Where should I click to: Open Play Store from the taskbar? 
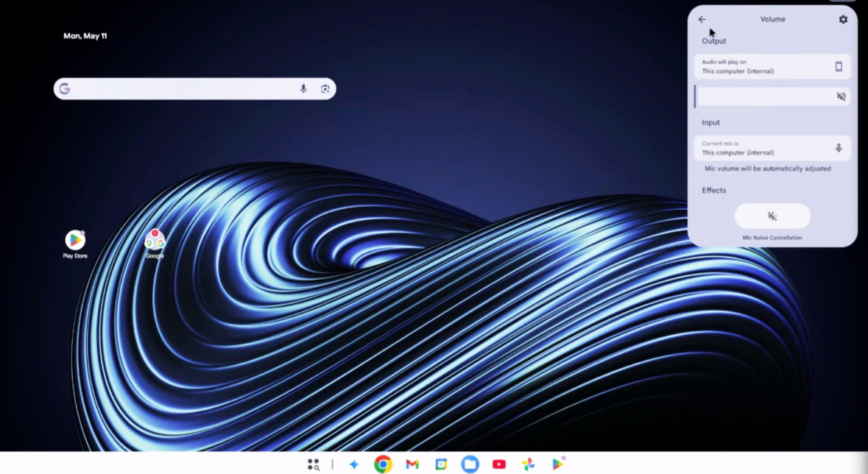(557, 464)
